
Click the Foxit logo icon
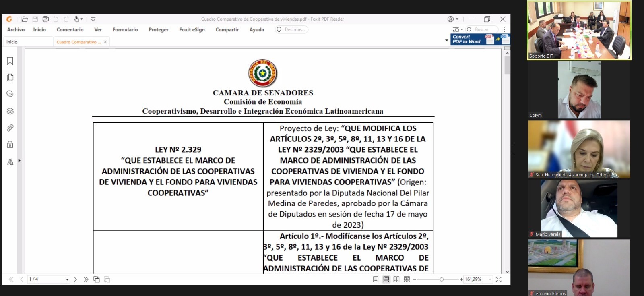click(9, 19)
